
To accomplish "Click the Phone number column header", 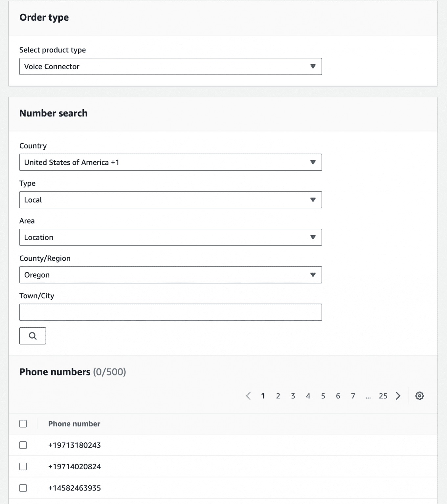I will (74, 424).
